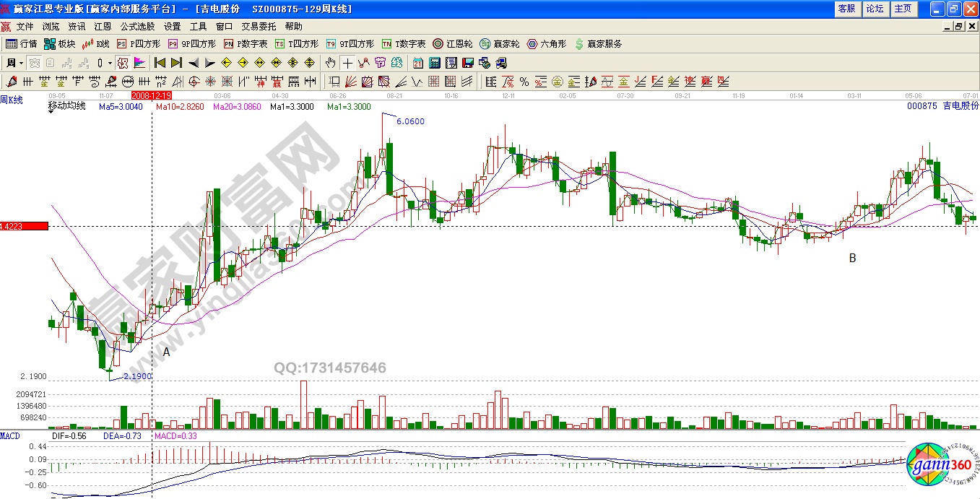980x499 pixels.
Task: Open the 交易委托 menu
Action: pos(259,26)
